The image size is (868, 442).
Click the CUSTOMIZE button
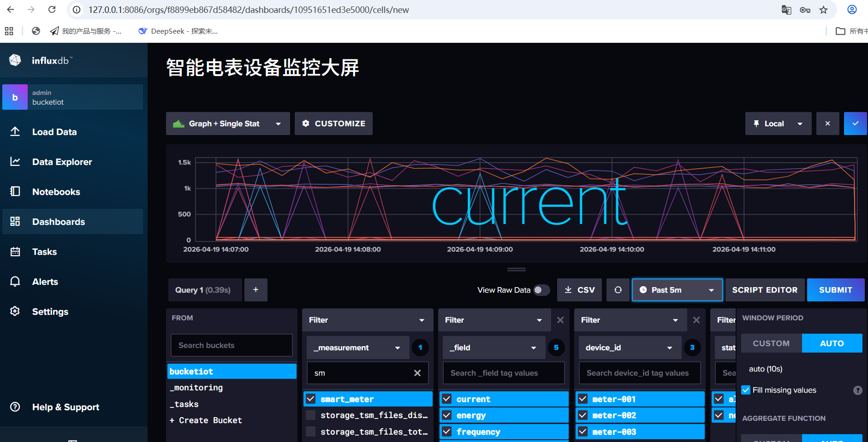tap(333, 124)
